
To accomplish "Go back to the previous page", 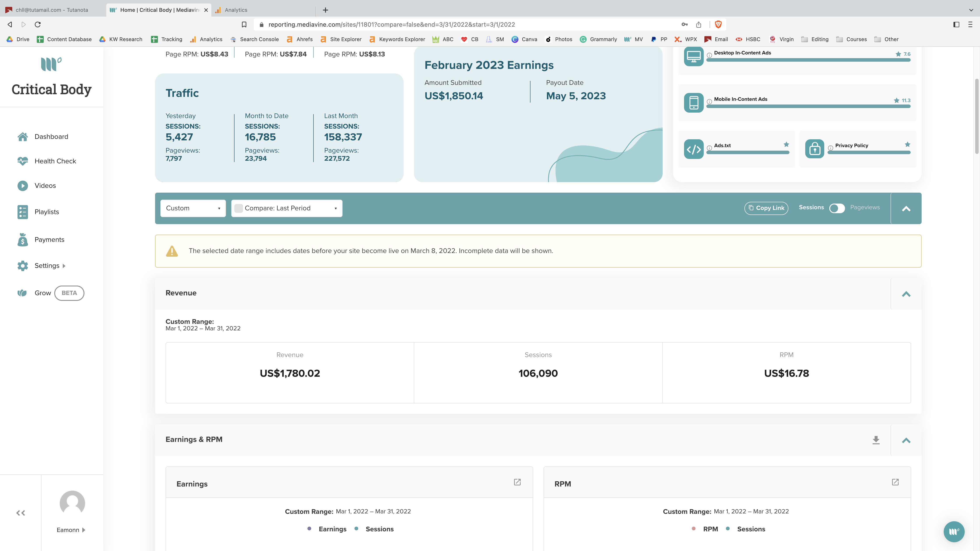I will pos(10,24).
